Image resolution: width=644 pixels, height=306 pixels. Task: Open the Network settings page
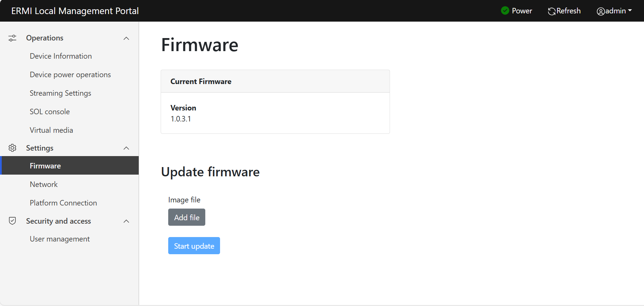pos(44,184)
